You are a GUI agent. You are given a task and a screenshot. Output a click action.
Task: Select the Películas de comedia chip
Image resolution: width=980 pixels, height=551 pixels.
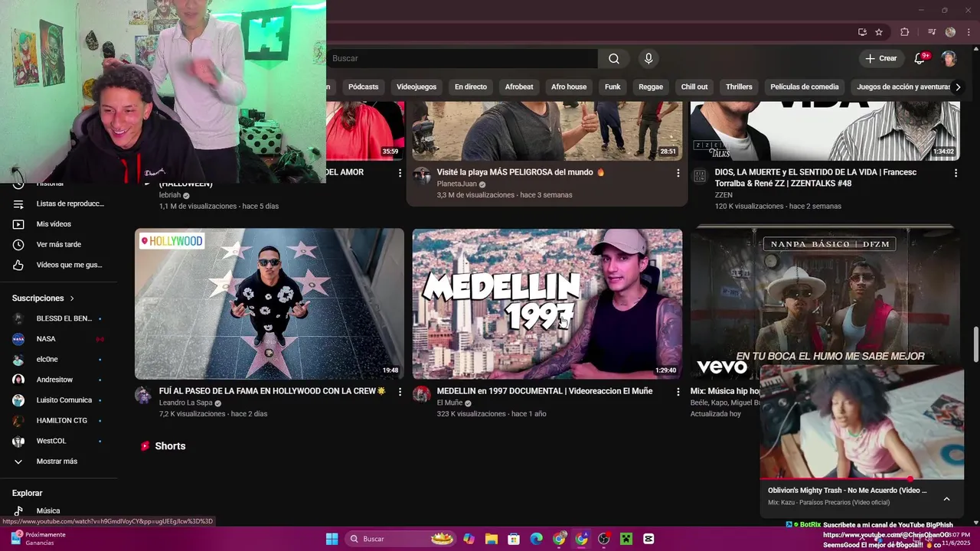click(805, 87)
